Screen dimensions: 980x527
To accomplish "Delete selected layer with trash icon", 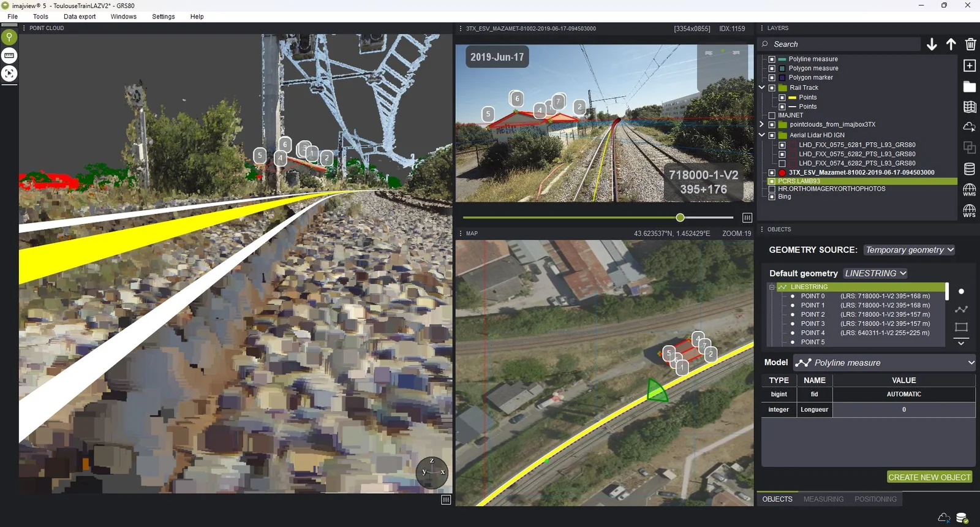I will pos(970,44).
